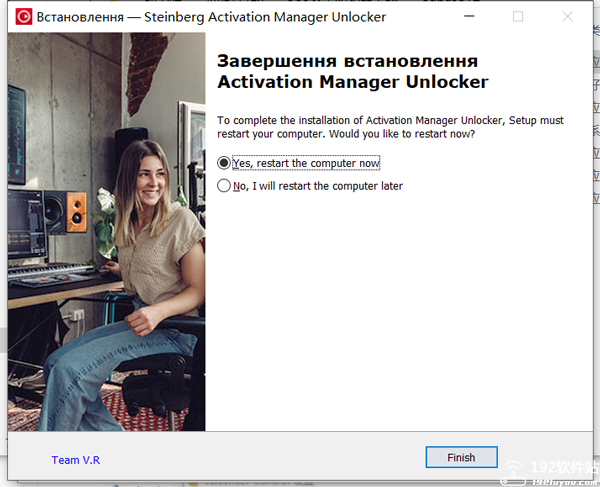The image size is (600, 487).
Task: Click the Finish button
Action: point(461,457)
